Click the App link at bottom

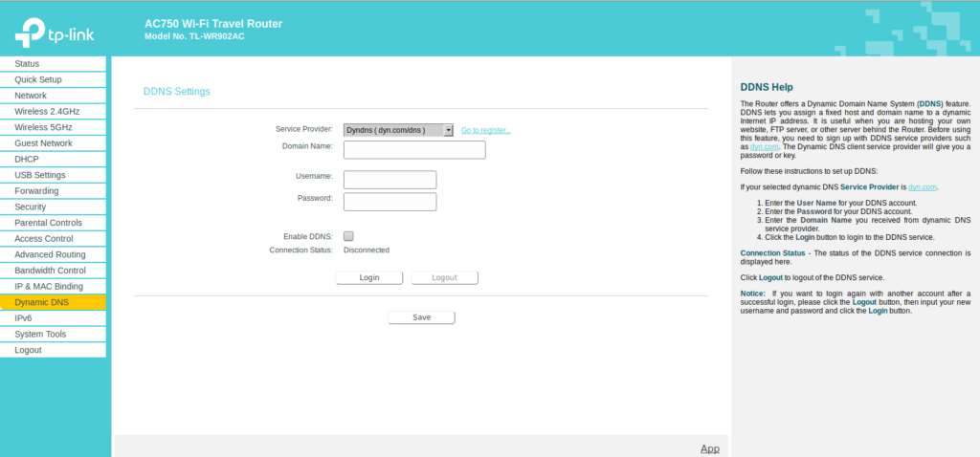click(x=709, y=448)
